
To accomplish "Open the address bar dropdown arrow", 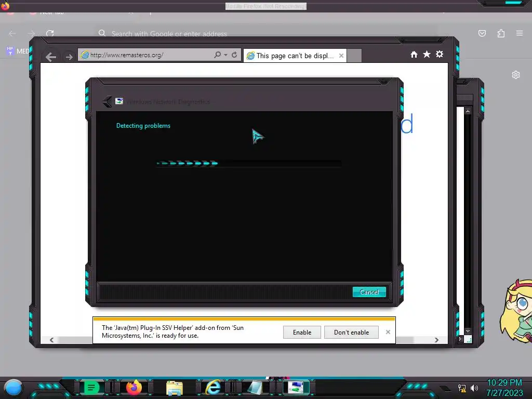I will [225, 55].
